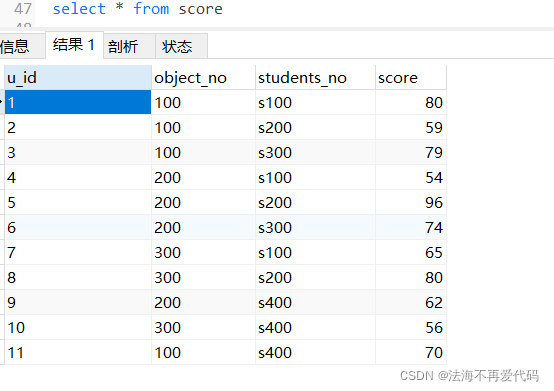Click score 80 in row 8

coord(411,278)
